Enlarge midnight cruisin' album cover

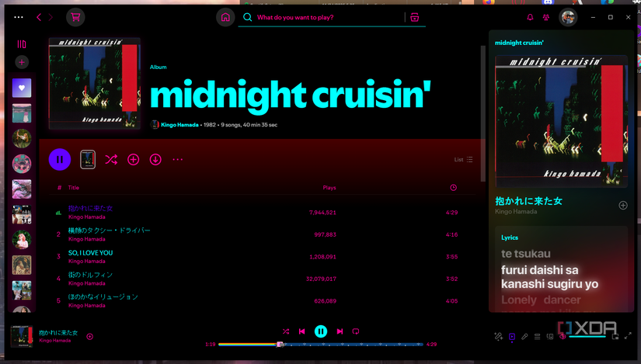[95, 83]
